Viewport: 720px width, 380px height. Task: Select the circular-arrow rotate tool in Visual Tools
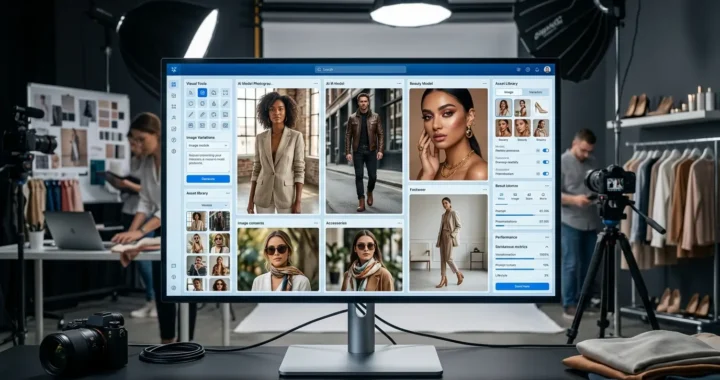pos(214,114)
